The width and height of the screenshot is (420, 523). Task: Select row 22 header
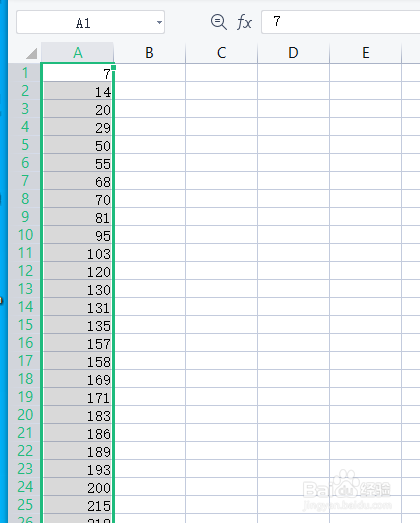tap(25, 451)
